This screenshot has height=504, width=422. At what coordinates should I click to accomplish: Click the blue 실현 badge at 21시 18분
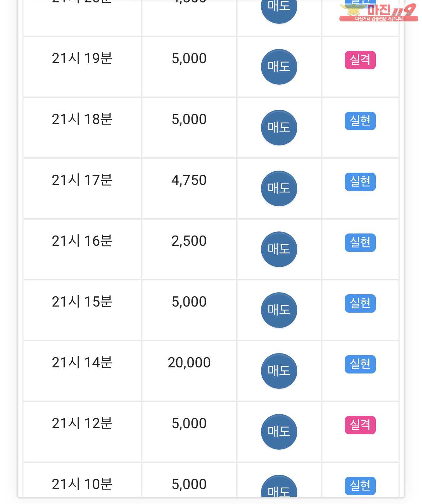coord(360,121)
